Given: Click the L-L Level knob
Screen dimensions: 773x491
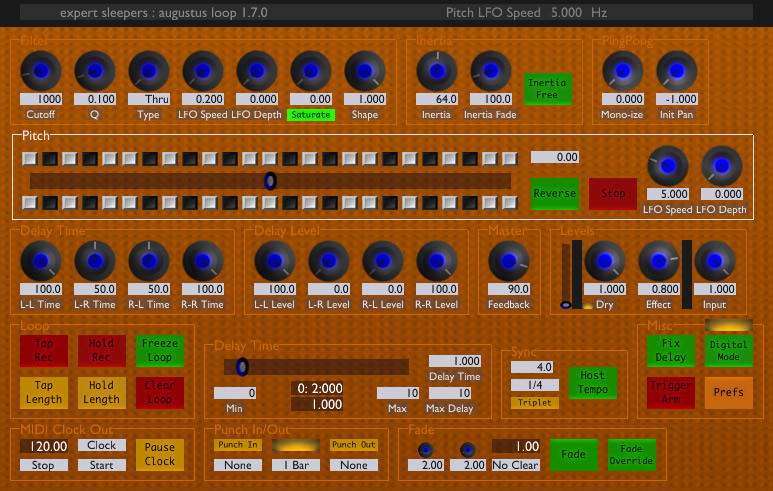Looking at the screenshot, I should pos(275,261).
